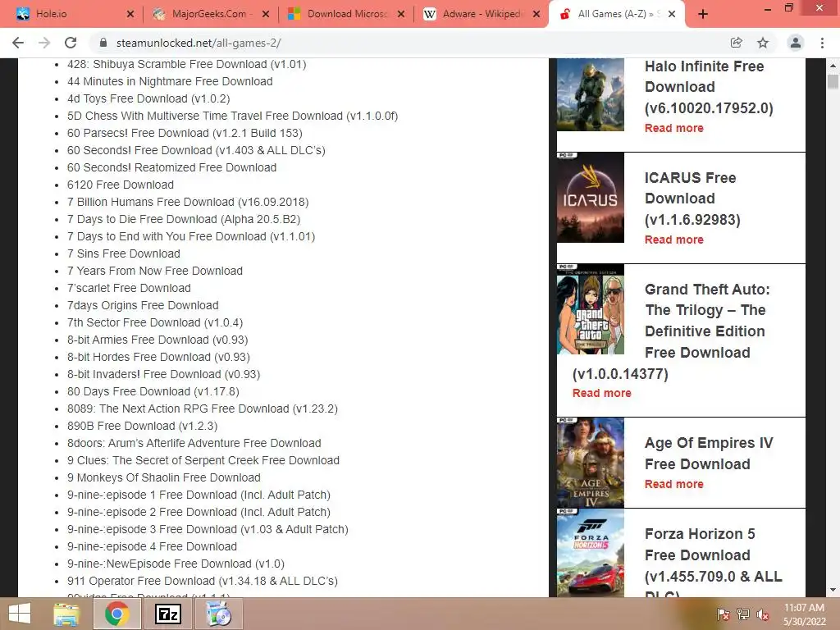Viewport: 840px width, 630px height.
Task: Close the Hole.io tab
Action: 130,15
